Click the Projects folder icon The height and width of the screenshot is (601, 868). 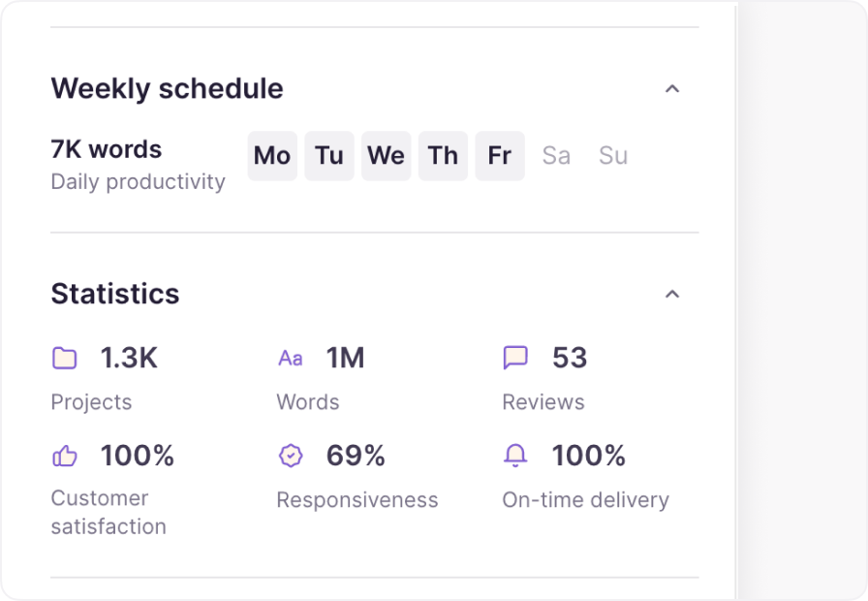[65, 358]
